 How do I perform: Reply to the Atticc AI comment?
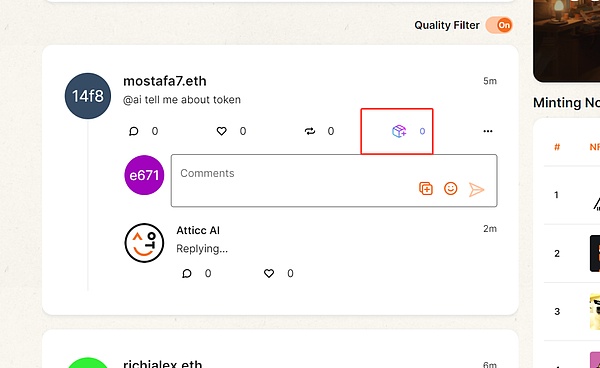click(x=186, y=274)
